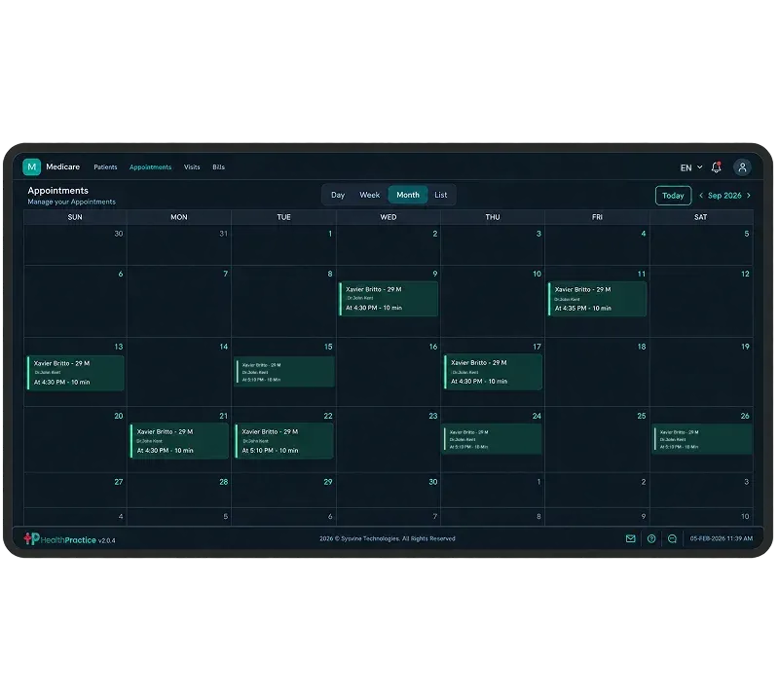Open the Xavier Britto appointment on Wednesday 9
779x700 pixels.
(x=389, y=299)
